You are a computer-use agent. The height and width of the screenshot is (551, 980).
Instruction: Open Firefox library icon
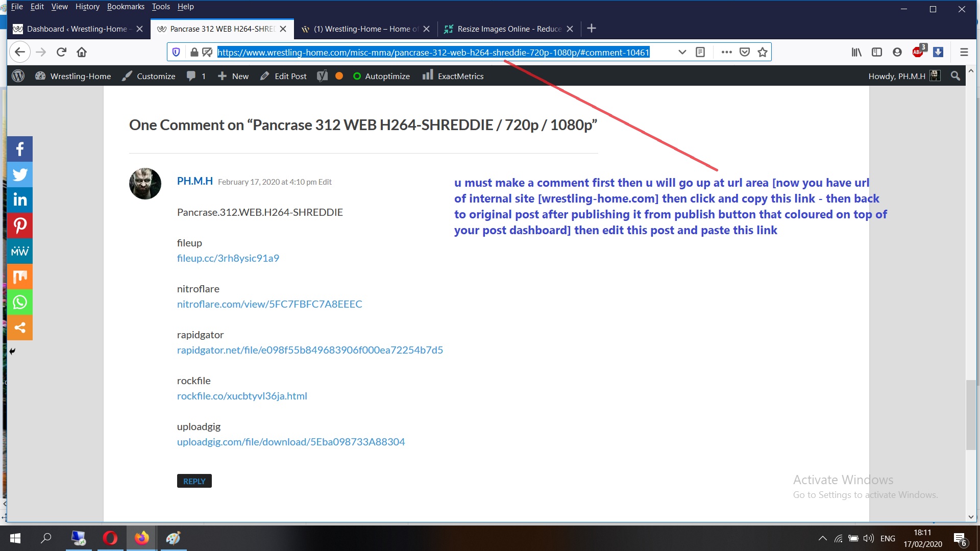(x=856, y=52)
